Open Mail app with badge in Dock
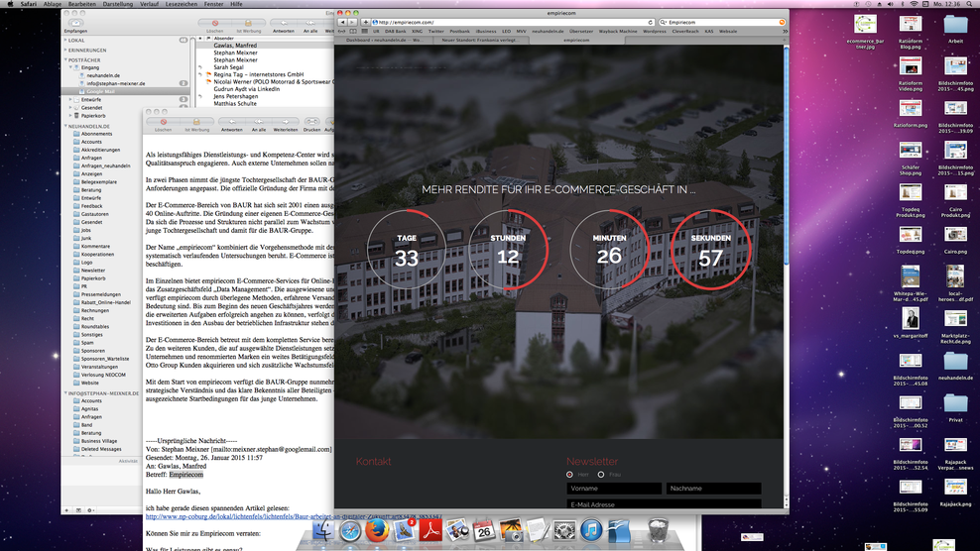Screen dimensions: 980x551 [404, 530]
